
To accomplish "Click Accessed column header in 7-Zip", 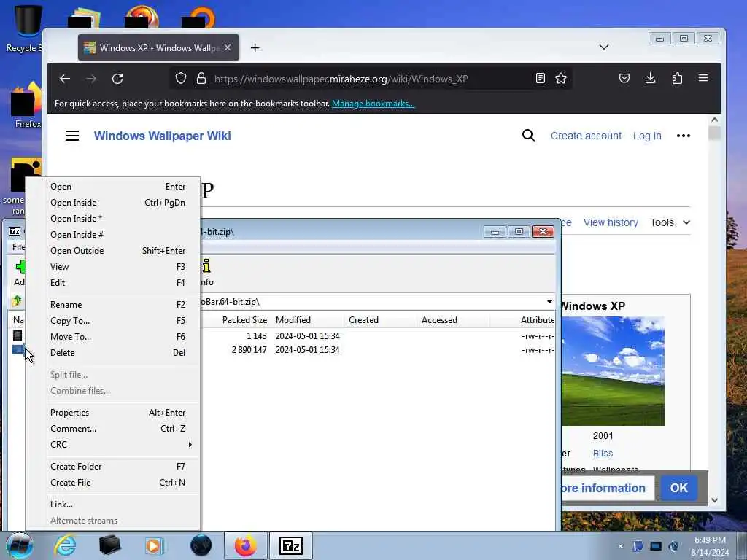I will click(453, 320).
